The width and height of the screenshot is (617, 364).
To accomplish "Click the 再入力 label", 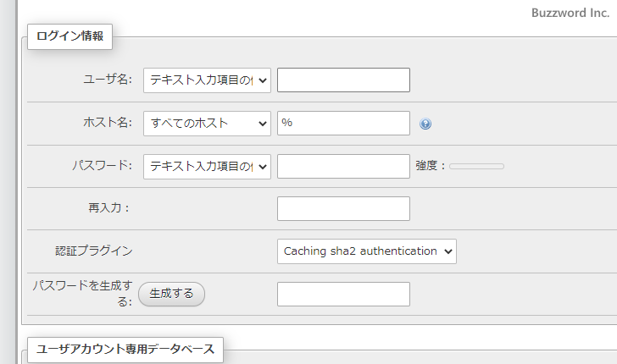I will tap(109, 208).
